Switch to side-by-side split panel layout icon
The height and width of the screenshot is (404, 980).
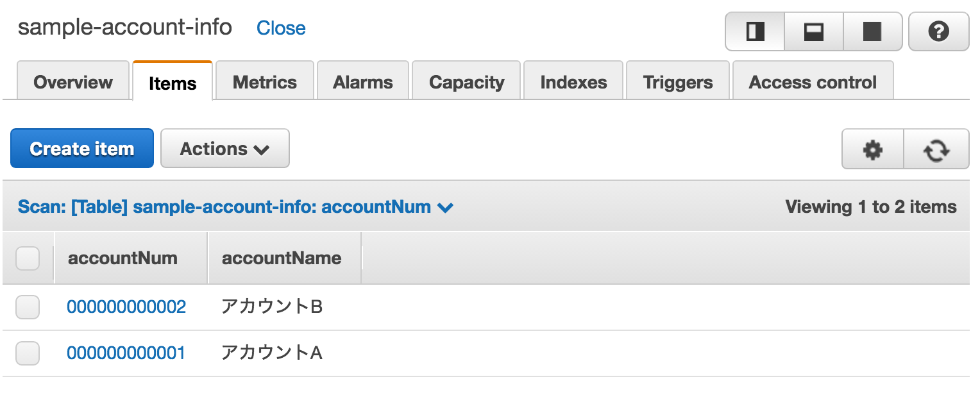click(x=755, y=31)
